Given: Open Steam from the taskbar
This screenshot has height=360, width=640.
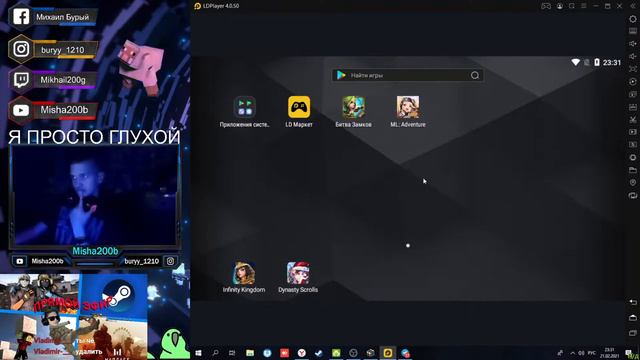Looking at the screenshot, I should tap(319, 353).
